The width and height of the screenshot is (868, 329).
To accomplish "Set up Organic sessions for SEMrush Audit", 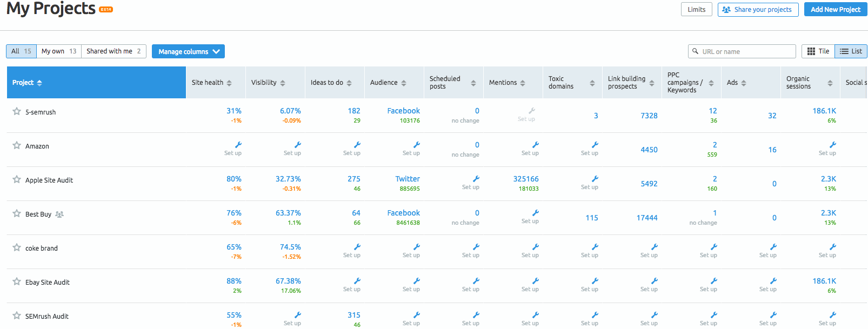I will pyautogui.click(x=828, y=319).
